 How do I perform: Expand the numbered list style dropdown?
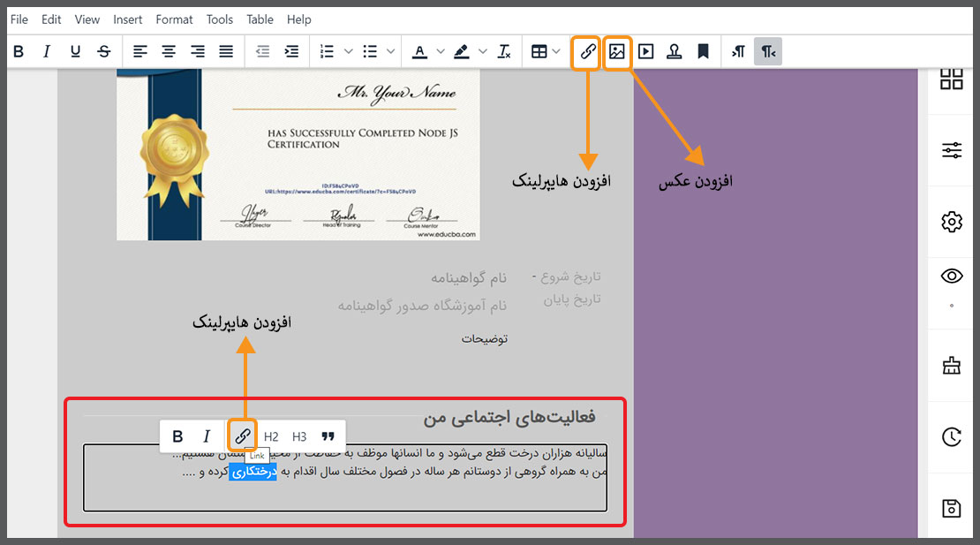point(348,52)
